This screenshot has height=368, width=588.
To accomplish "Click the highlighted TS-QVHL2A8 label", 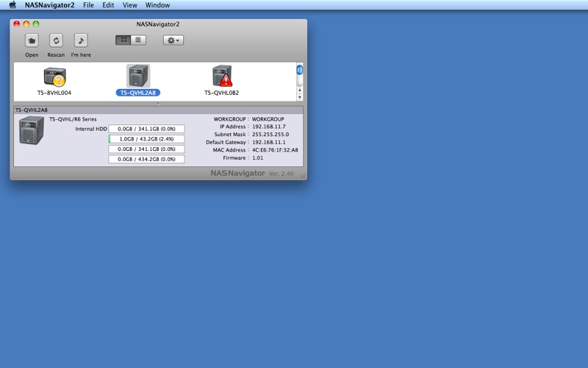I will 138,93.
